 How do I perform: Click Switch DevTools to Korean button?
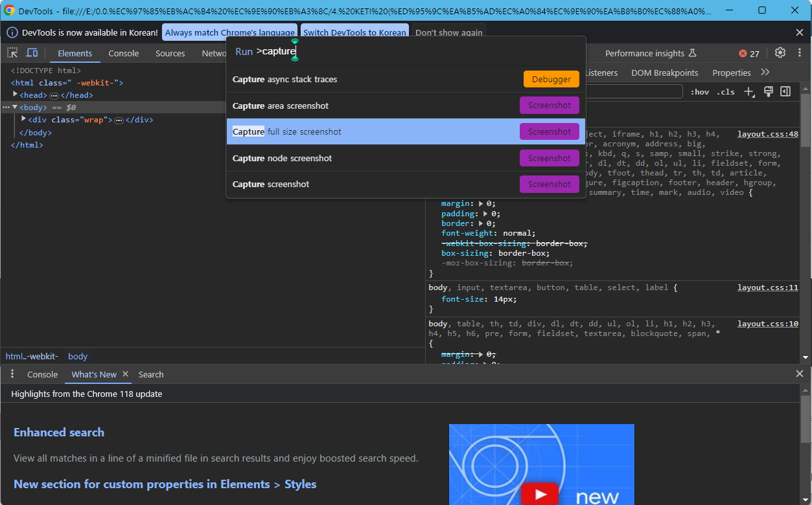coord(354,32)
